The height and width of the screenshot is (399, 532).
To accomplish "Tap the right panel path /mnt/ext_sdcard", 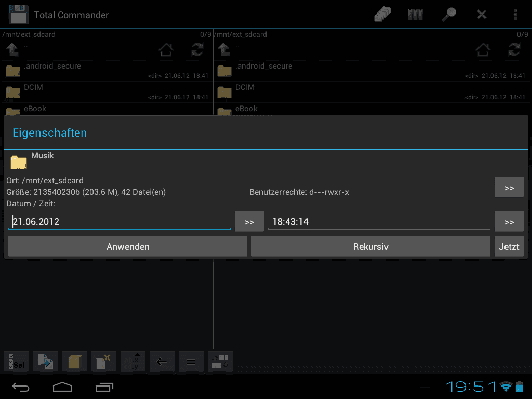I will pyautogui.click(x=241, y=34).
